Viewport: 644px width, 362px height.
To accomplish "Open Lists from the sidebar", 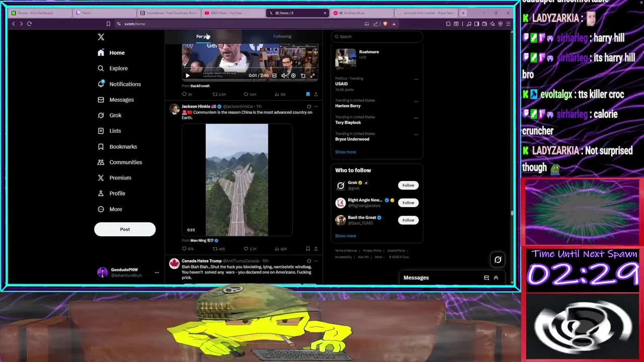I will tap(109, 131).
